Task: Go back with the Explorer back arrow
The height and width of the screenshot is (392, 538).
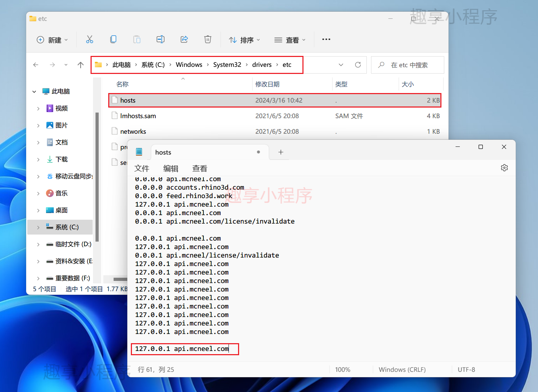Action: [36, 65]
